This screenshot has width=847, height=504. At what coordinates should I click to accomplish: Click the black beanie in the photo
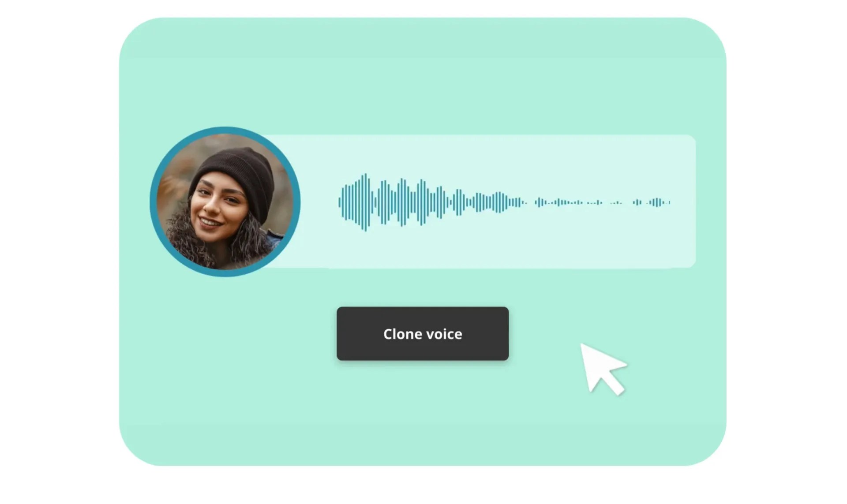(236, 179)
